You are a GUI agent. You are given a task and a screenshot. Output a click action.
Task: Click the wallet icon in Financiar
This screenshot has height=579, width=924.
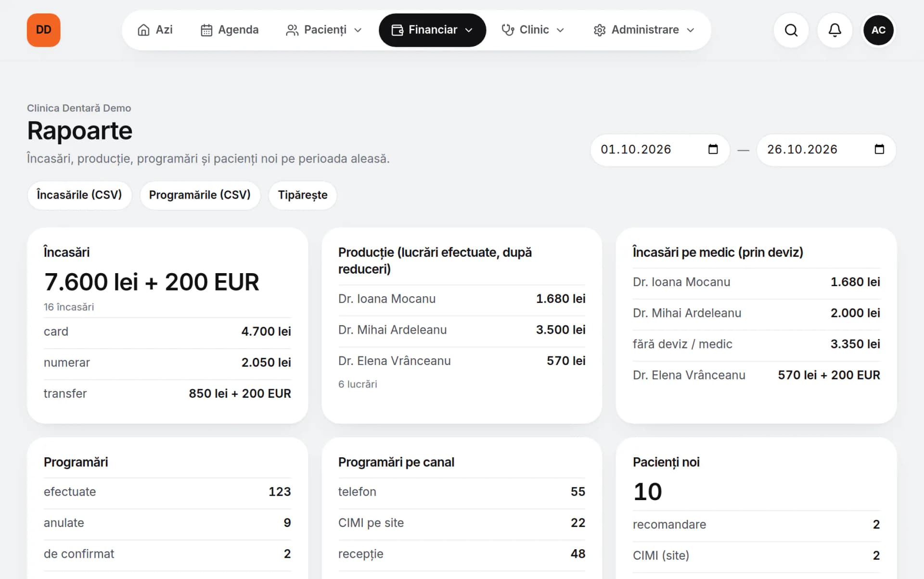click(x=397, y=30)
